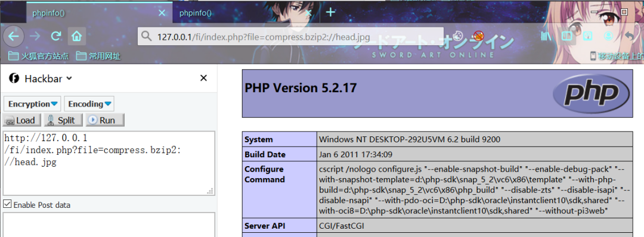Open the browser home page icon
The image size is (644, 237).
[x=76, y=36]
